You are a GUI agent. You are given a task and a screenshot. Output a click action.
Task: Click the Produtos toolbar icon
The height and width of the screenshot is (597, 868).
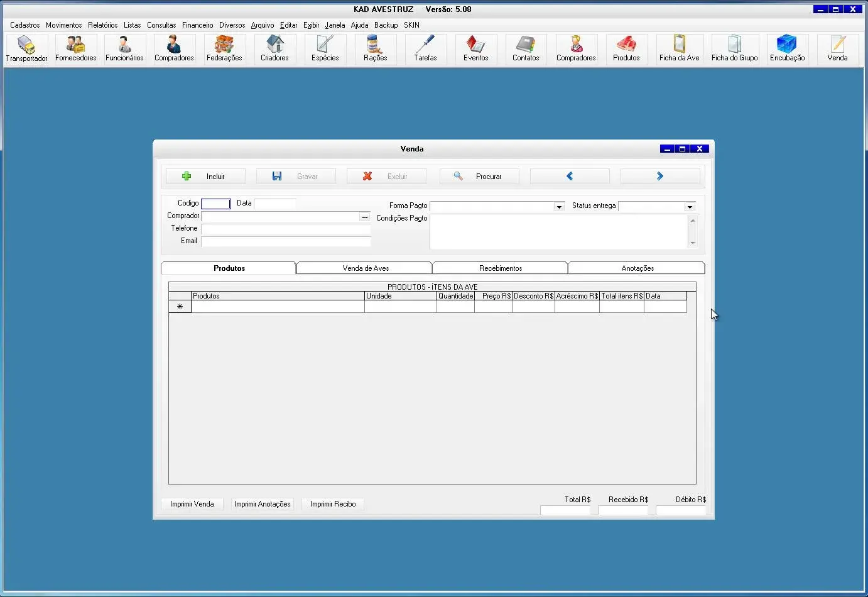(x=626, y=49)
